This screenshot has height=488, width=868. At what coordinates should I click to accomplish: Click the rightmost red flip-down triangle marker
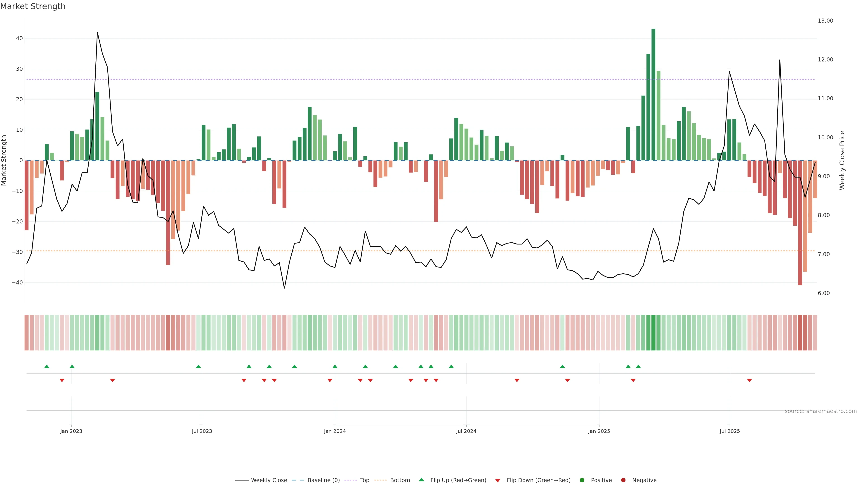coord(749,380)
